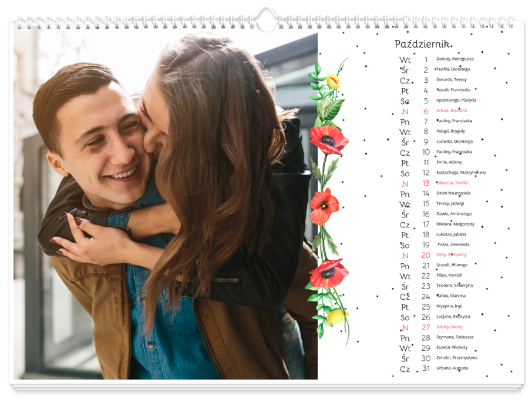Select the text "Apolinarego, Placyda"
The height and width of the screenshot is (406, 532).
click(456, 100)
